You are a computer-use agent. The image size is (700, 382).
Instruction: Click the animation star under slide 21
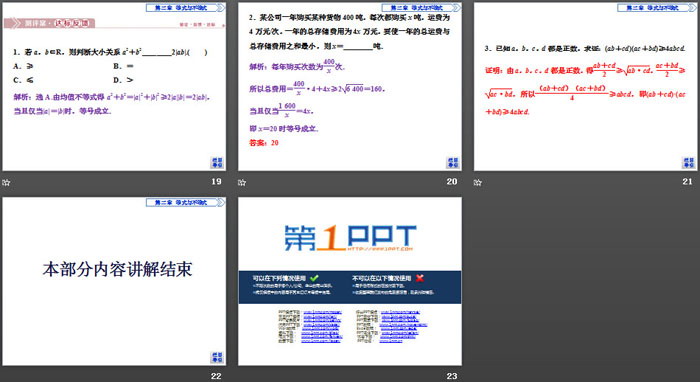click(478, 182)
